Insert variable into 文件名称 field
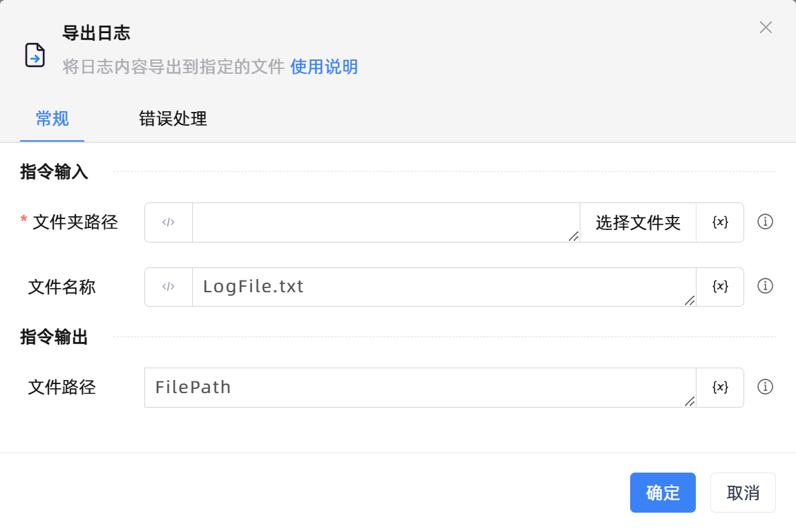Screen dimensions: 796x532 click(720, 287)
